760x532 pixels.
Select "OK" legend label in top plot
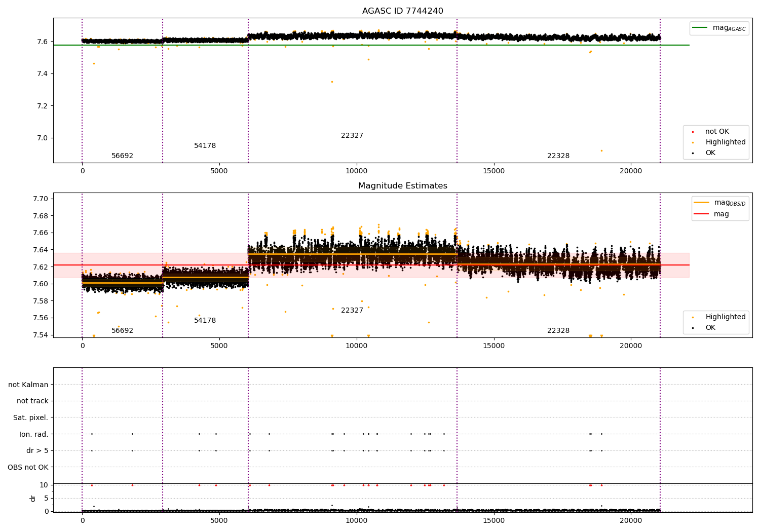[710, 153]
